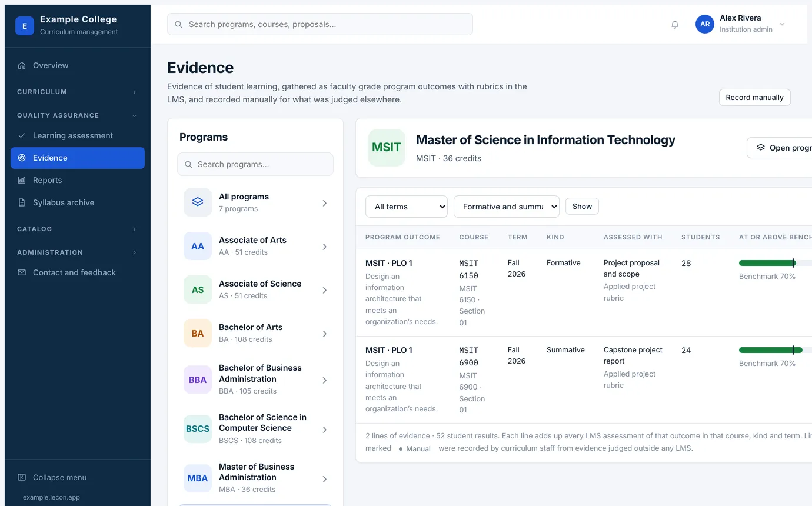Image resolution: width=812 pixels, height=506 pixels.
Task: Click the large MSIT program badge
Action: 387,148
